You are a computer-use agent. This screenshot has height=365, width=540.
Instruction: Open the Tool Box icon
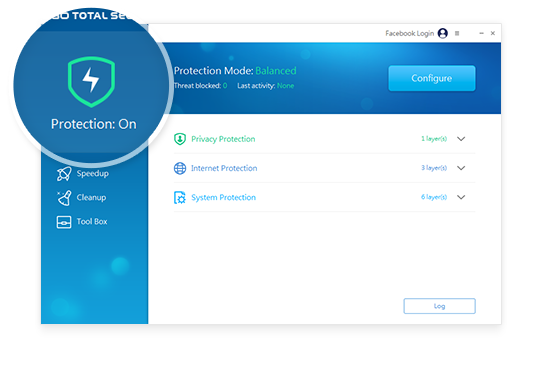pos(64,222)
